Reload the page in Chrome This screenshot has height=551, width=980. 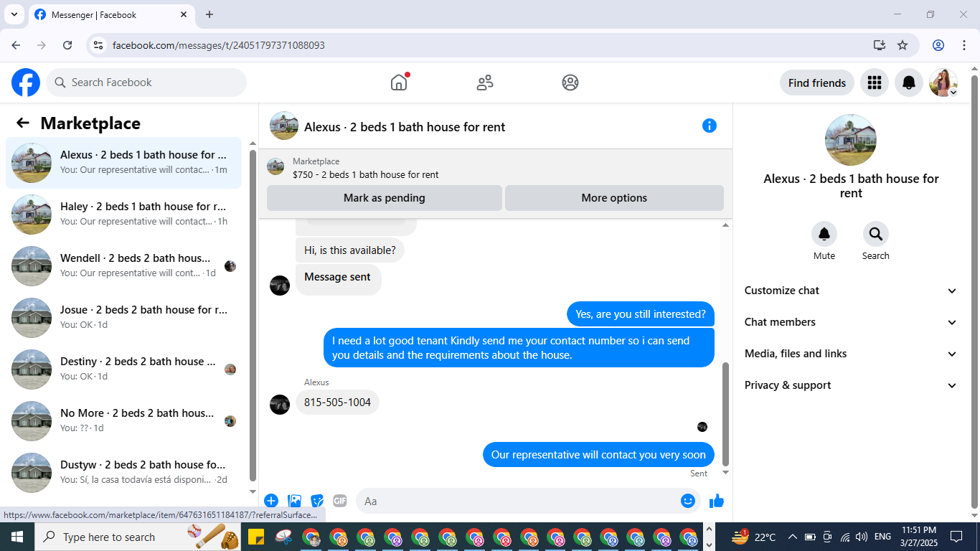click(x=67, y=45)
